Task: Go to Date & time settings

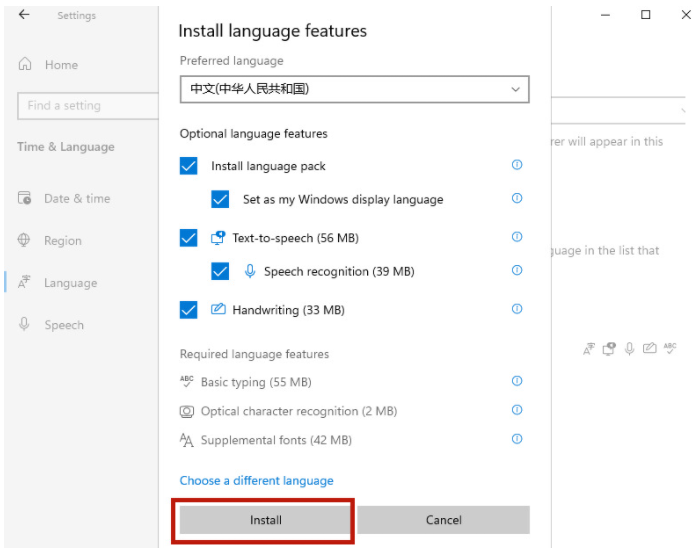Action: click(x=76, y=198)
